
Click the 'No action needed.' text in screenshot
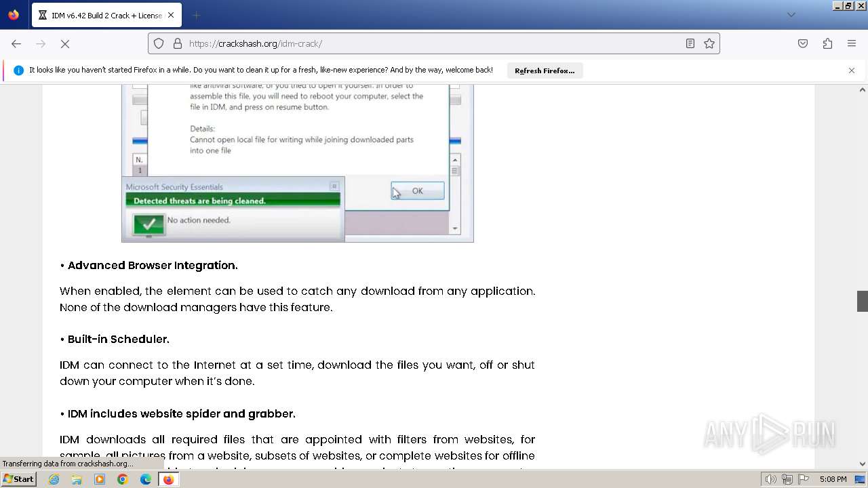pyautogui.click(x=199, y=220)
